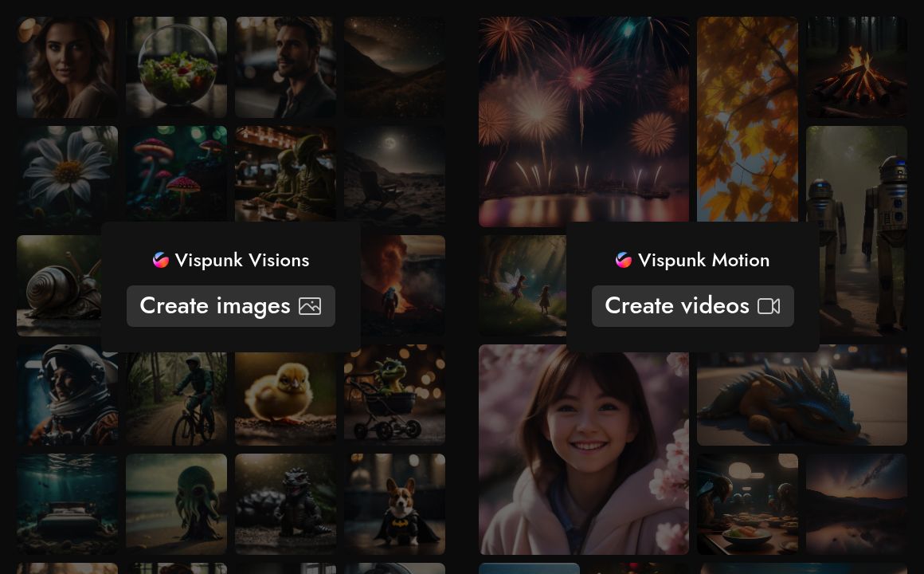Click the Vispunk Motion logo icon
924x574 pixels.
624,259
